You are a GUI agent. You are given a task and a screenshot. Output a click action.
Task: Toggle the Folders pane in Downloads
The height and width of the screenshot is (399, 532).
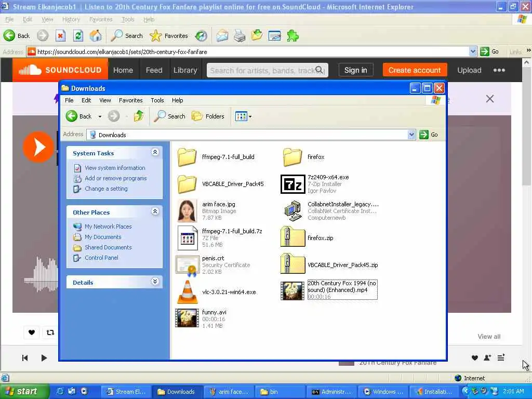click(208, 116)
